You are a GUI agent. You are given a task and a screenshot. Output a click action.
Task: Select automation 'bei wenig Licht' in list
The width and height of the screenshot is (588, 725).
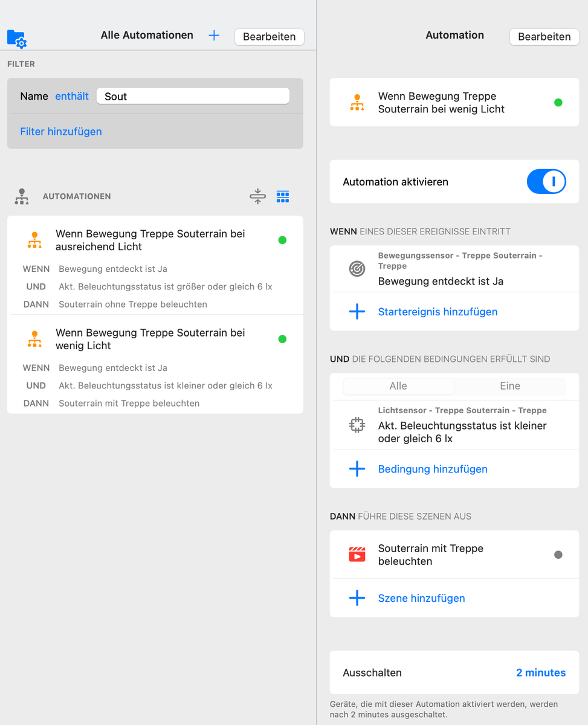click(150, 339)
